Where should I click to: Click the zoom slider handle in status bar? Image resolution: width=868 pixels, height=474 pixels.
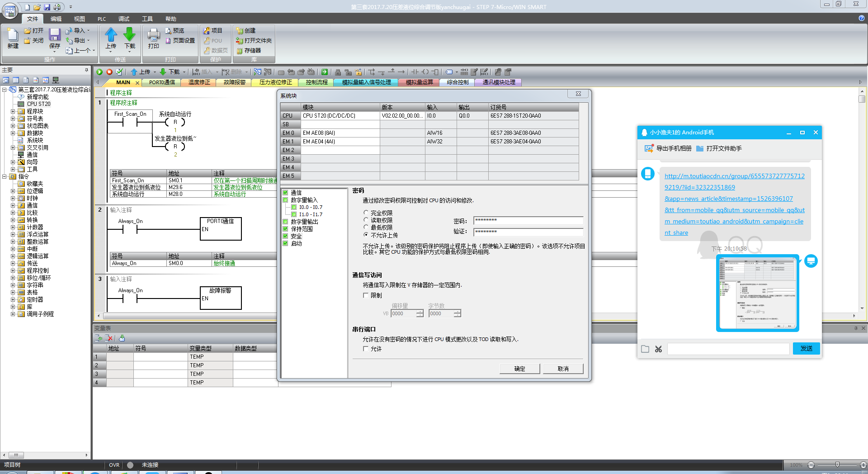coord(837,465)
